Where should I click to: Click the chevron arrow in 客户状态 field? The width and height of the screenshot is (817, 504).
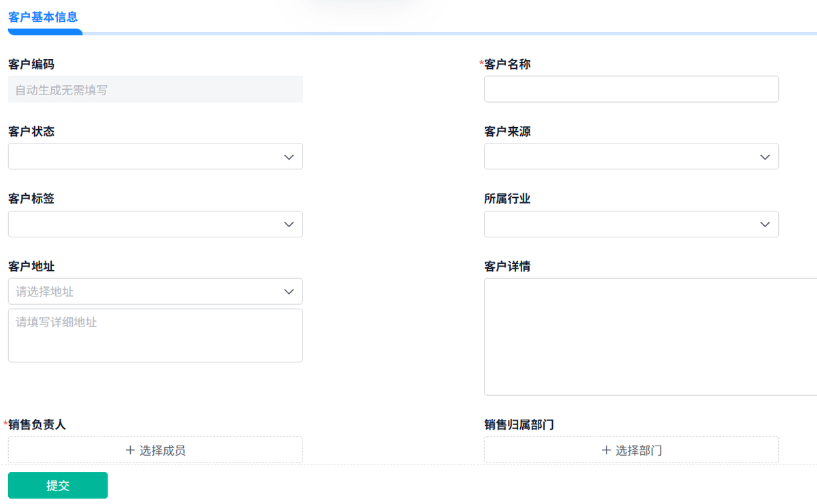[x=289, y=157]
